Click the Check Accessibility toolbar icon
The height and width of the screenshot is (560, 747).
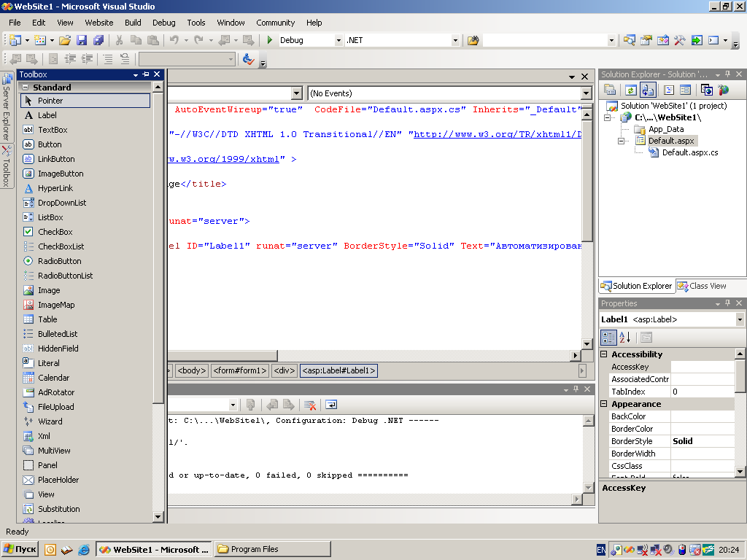[249, 59]
